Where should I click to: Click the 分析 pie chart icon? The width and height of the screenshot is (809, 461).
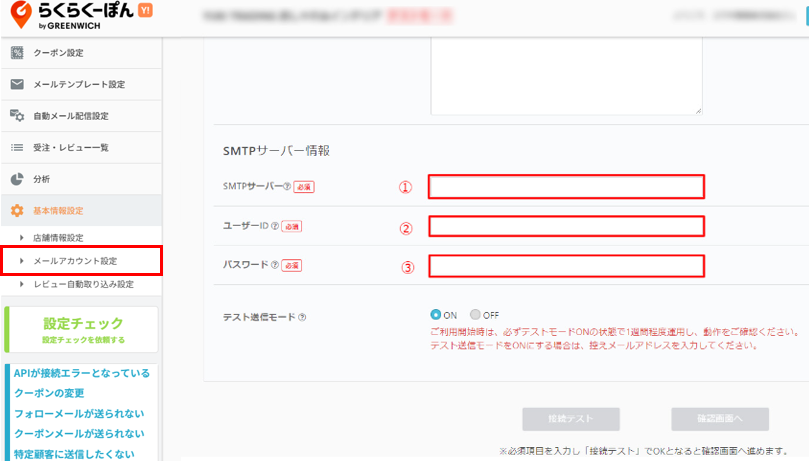click(x=16, y=179)
